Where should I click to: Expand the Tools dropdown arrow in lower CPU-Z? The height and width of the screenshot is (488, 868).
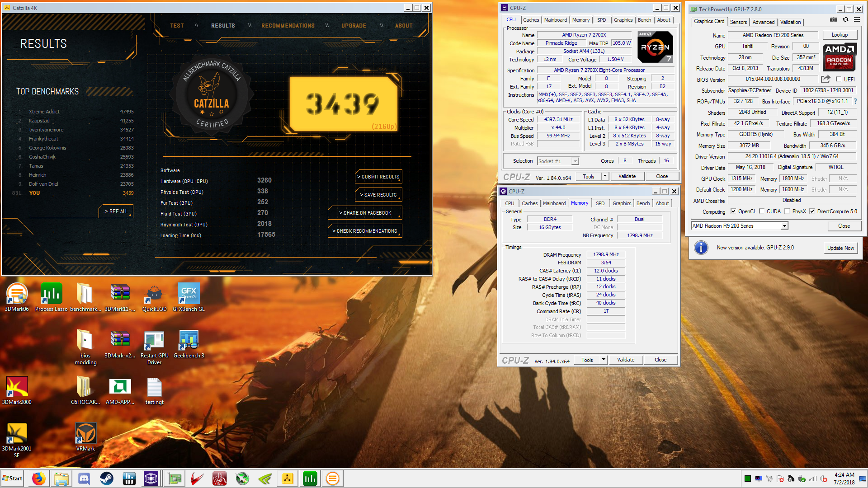pyautogui.click(x=604, y=360)
